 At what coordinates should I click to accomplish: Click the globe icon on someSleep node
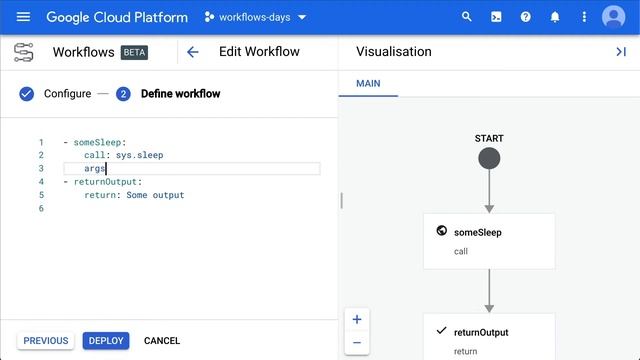pyautogui.click(x=441, y=231)
